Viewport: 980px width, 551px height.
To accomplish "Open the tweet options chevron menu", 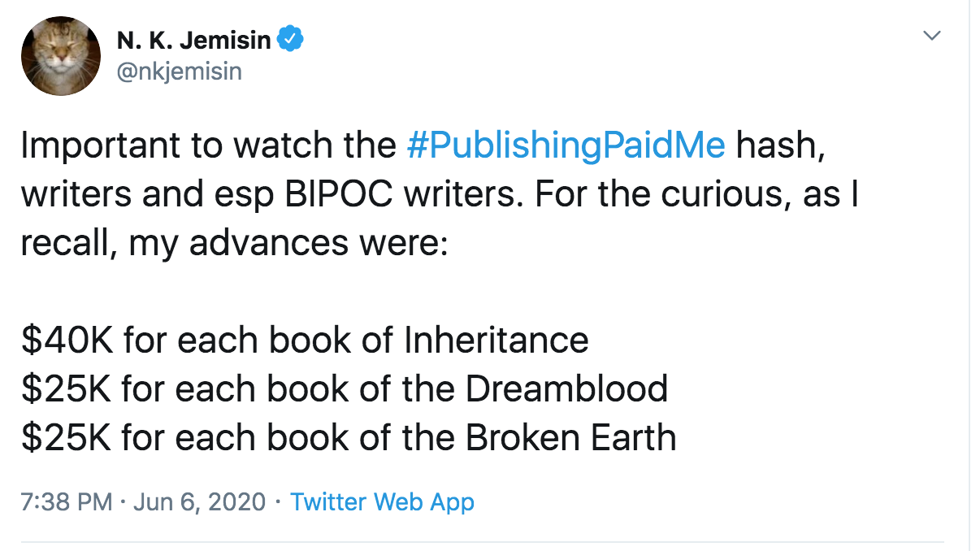I will [x=932, y=36].
